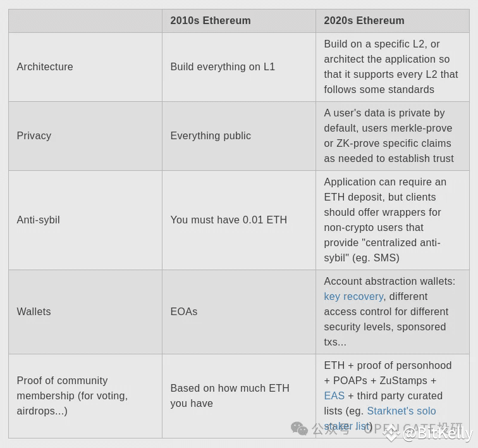Click the @BitKelly watermark text
The image size is (478, 448).
pos(438,434)
